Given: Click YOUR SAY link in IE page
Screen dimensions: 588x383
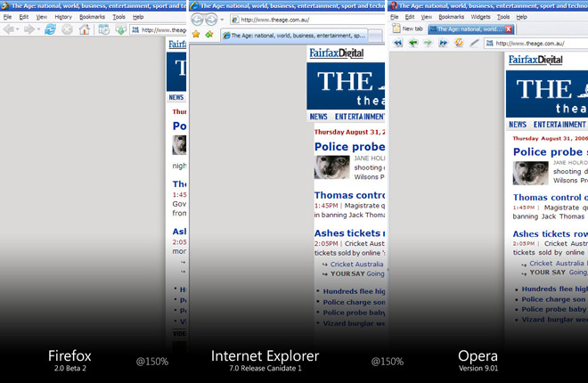Looking at the screenshot, I should 357,274.
